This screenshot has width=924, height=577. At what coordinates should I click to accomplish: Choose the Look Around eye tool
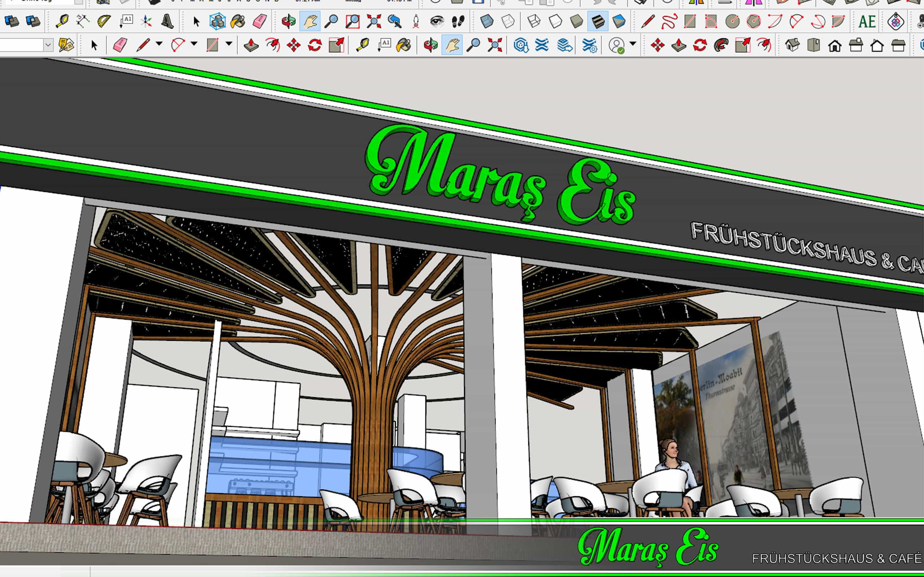coord(437,21)
